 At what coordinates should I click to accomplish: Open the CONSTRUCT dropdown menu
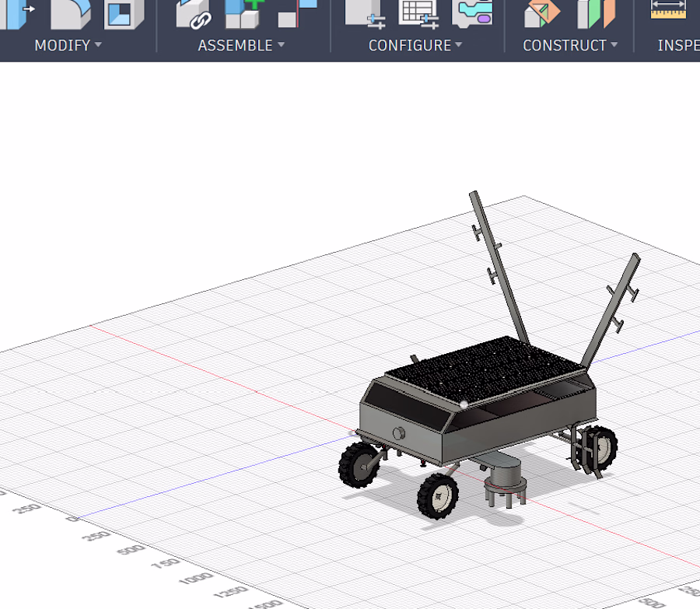pyautogui.click(x=570, y=45)
